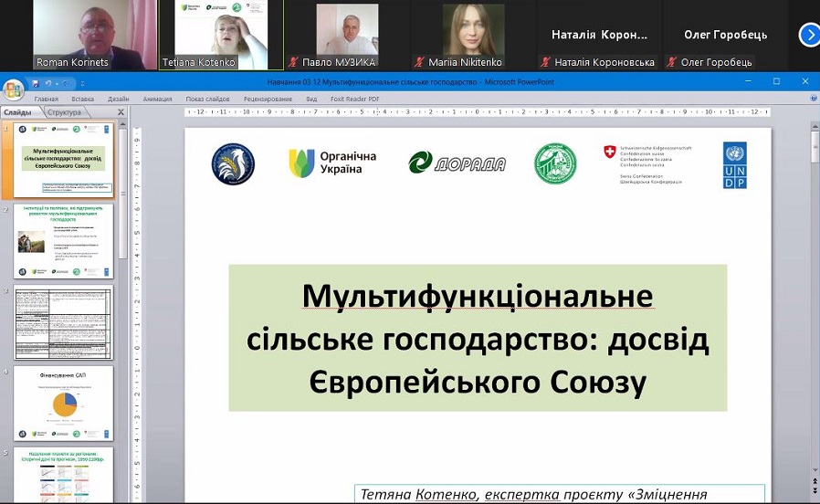Click the thumbnail pane scrollbar handle

[123, 194]
